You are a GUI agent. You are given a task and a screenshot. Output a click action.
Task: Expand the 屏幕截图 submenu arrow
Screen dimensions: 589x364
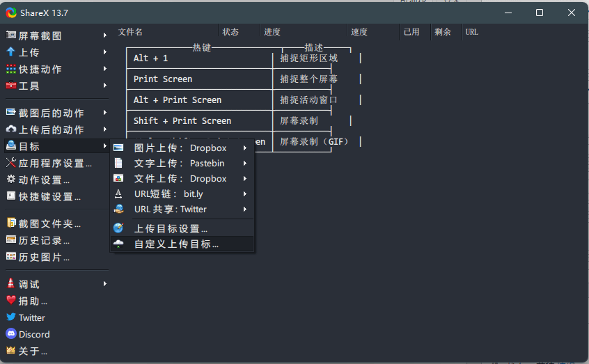coord(105,35)
